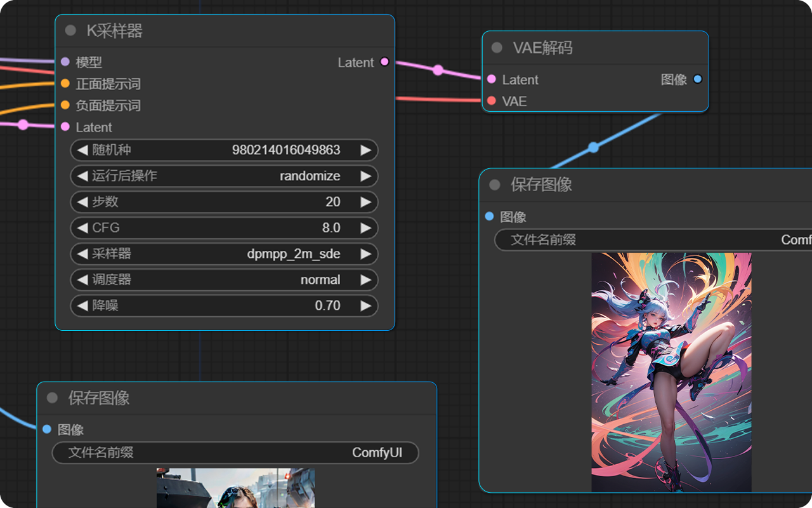
Task: Click the 随机种 label
Action: coord(112,150)
